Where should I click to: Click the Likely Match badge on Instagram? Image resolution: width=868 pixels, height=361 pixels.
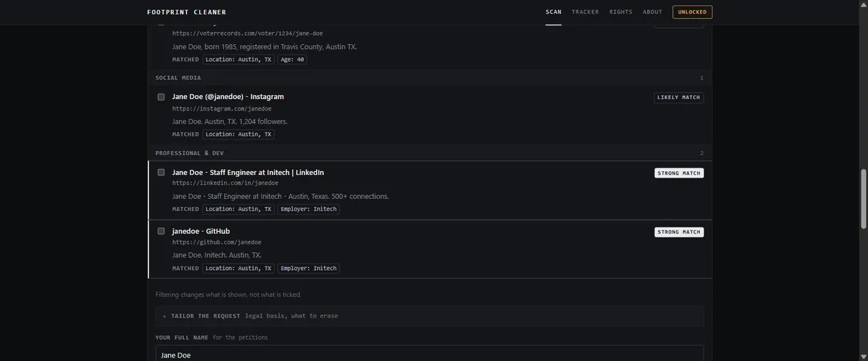(x=679, y=98)
